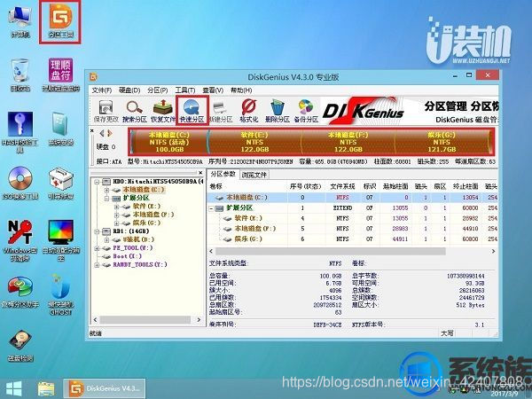Go to next disk with right arrow

tap(109, 133)
